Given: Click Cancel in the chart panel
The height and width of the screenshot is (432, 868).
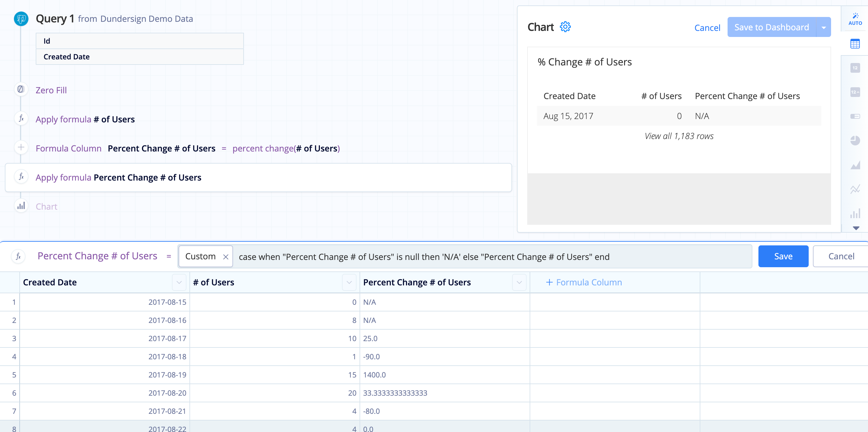Looking at the screenshot, I should [706, 26].
